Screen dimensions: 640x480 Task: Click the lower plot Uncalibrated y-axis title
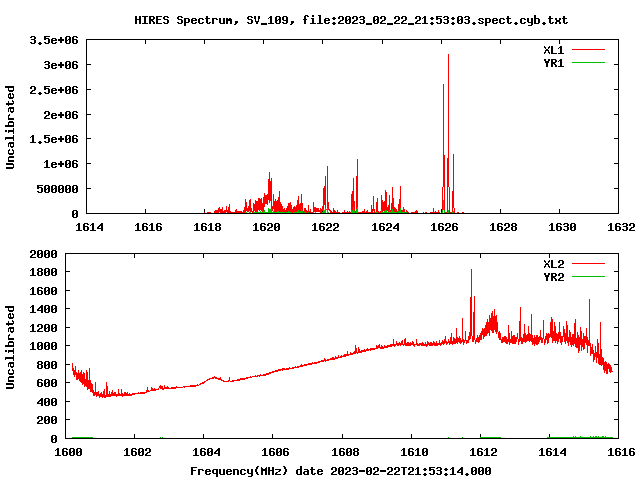10,347
